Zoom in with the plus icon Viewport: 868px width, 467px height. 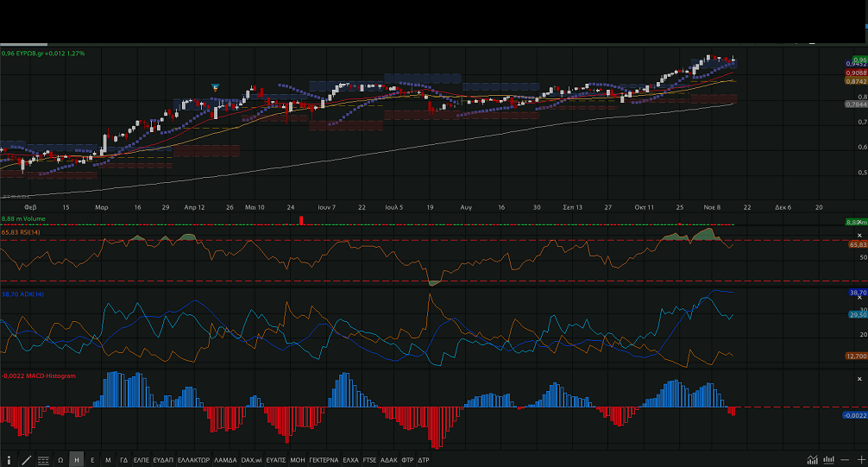pos(859,460)
